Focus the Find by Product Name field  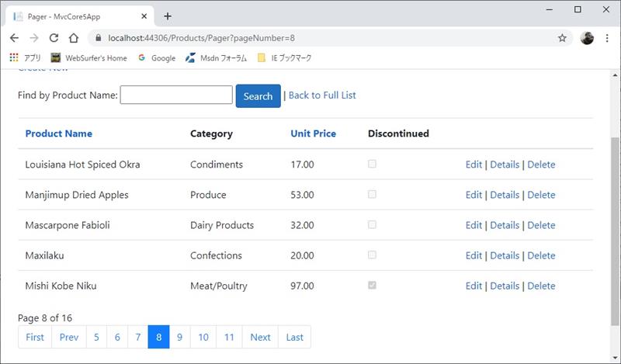pos(176,95)
